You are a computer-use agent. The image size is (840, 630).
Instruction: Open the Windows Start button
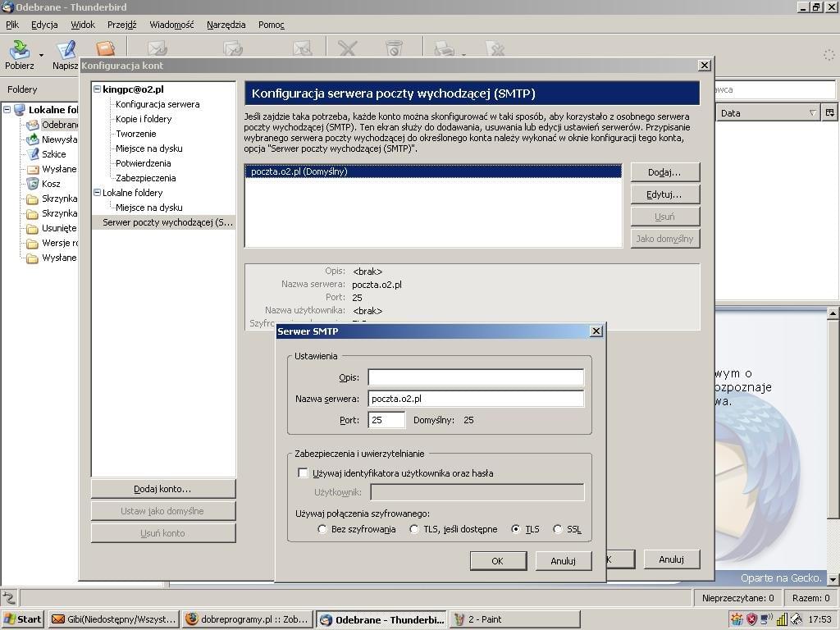tap(22, 619)
